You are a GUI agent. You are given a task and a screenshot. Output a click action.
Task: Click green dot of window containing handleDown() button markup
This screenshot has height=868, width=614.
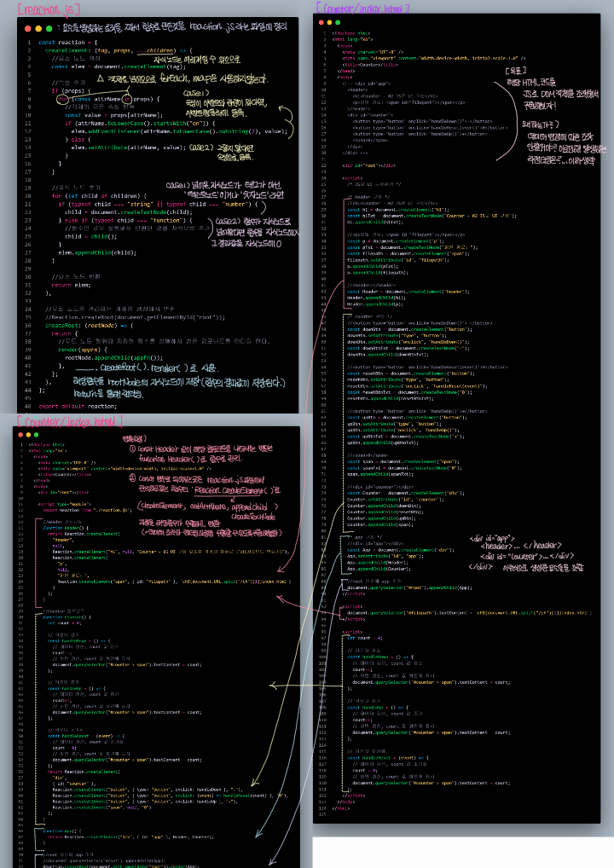pyautogui.click(x=338, y=22)
